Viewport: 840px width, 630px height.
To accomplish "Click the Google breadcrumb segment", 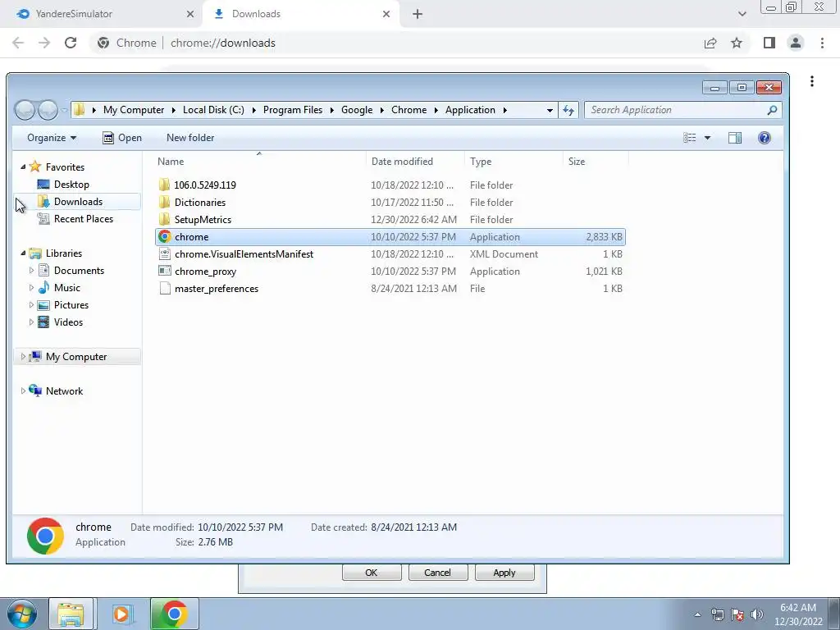I will 357,110.
